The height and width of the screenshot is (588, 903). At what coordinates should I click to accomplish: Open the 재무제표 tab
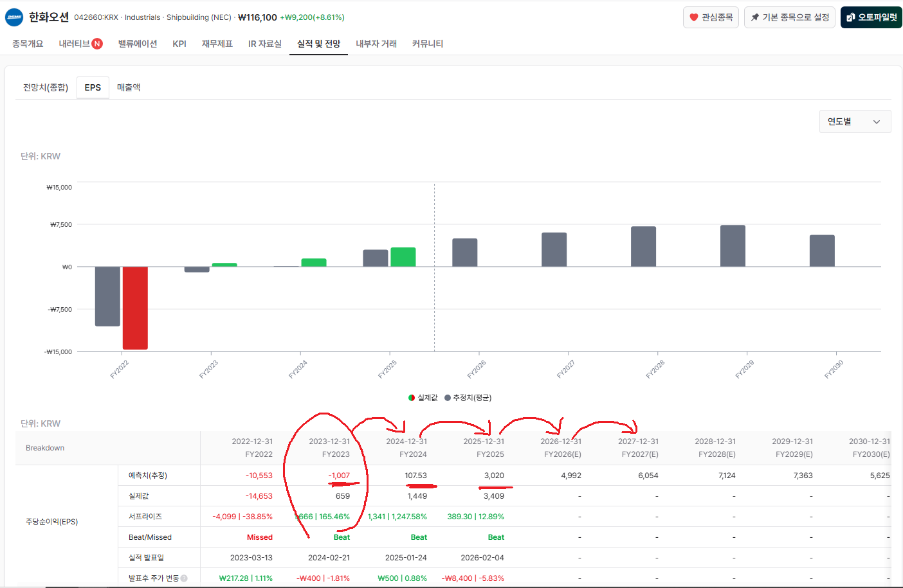217,44
